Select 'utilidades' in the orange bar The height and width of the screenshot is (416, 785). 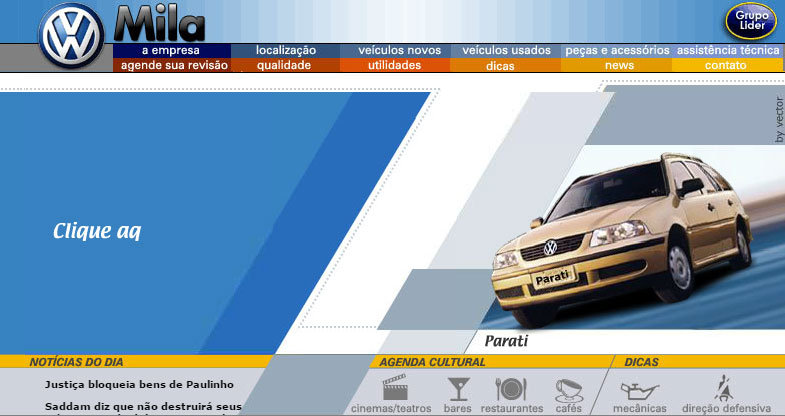395,66
